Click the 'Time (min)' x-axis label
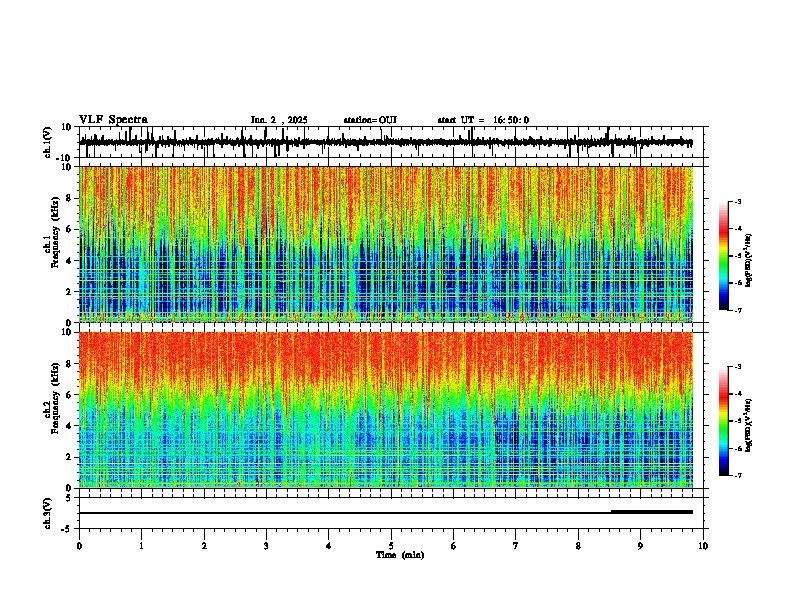 (x=400, y=555)
